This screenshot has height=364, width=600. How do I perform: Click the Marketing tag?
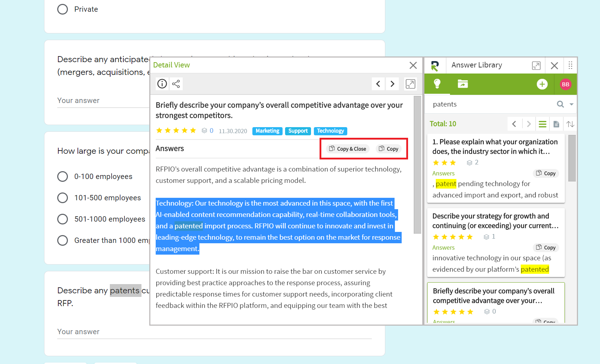267,131
